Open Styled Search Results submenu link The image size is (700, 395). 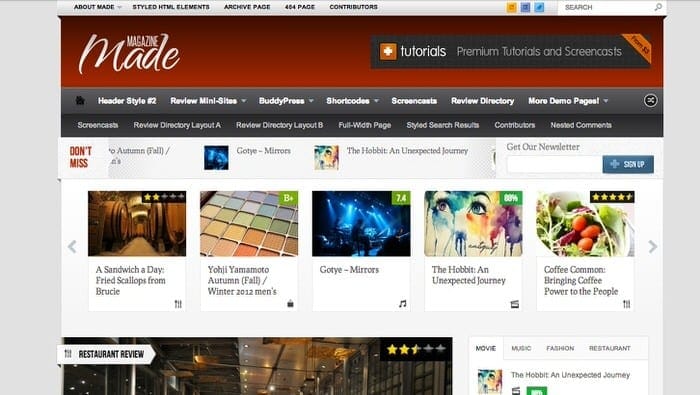(442, 125)
